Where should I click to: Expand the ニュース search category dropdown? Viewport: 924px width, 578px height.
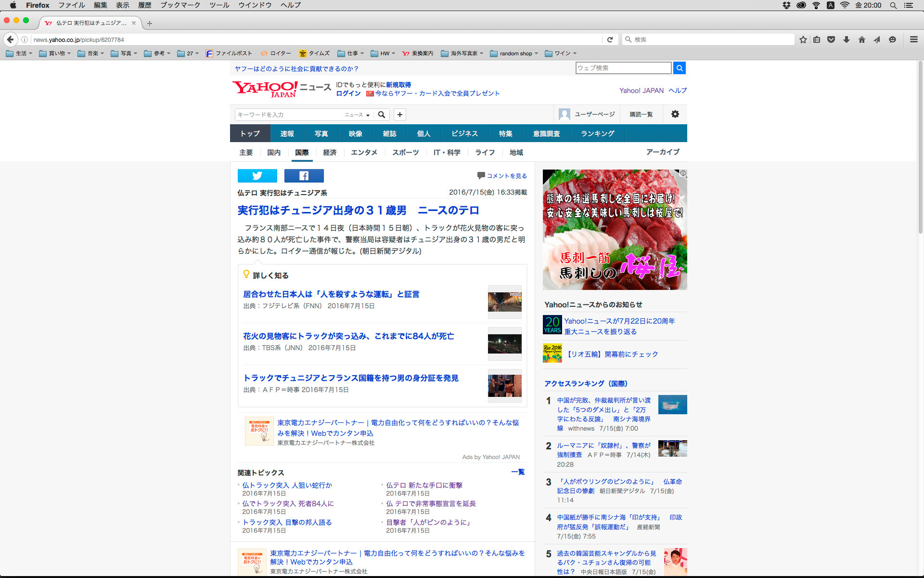coord(357,115)
